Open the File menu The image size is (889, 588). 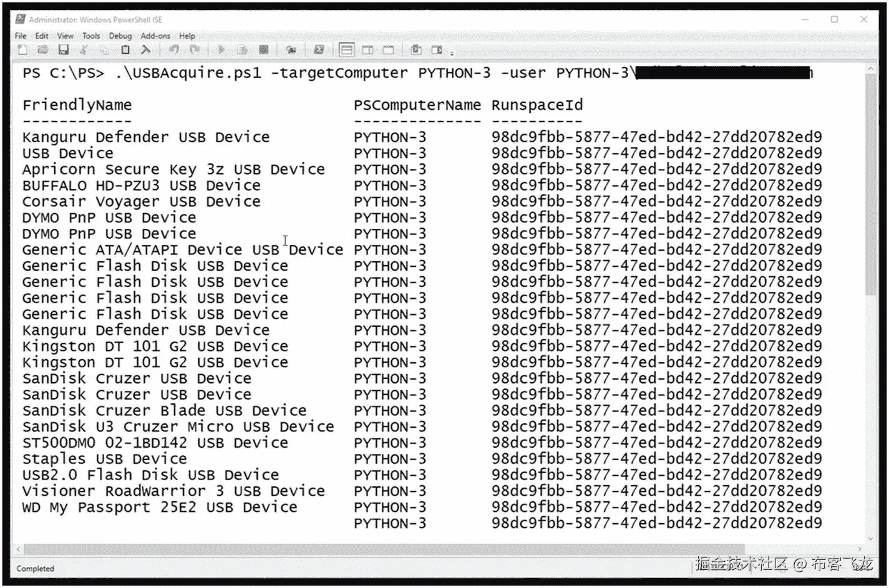21,36
